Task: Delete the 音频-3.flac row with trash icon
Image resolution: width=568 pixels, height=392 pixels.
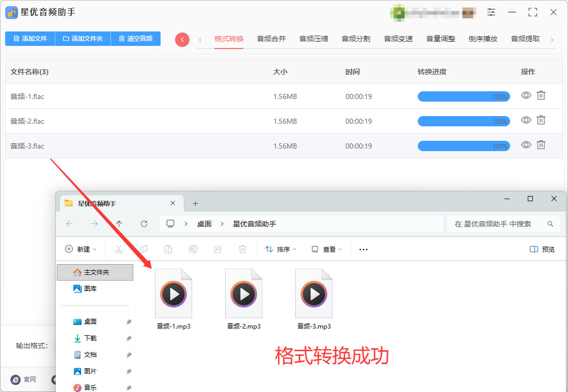Action: coord(541,145)
